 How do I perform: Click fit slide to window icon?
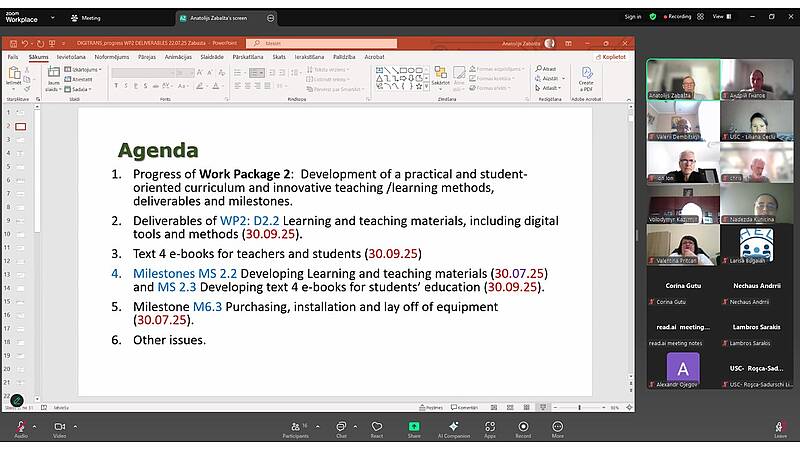(x=629, y=408)
